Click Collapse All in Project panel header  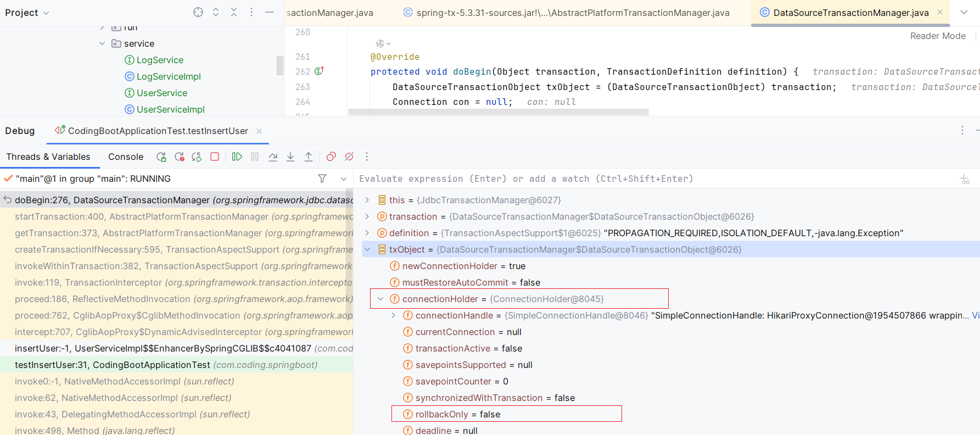(x=234, y=12)
